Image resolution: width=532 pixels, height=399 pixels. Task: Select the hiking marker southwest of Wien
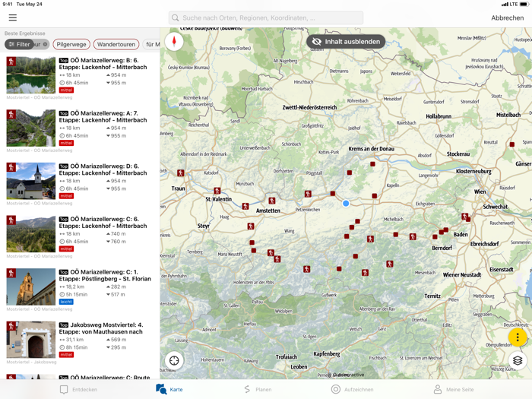pos(465,216)
